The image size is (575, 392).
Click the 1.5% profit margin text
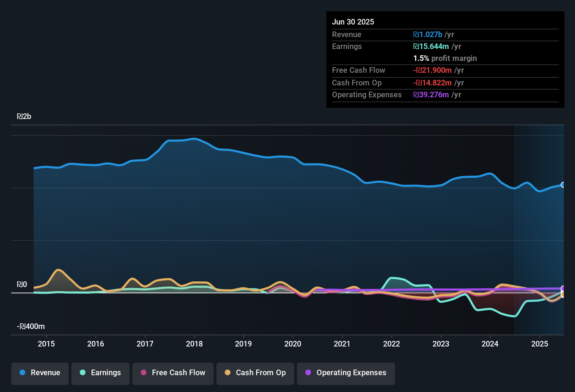[x=445, y=58]
